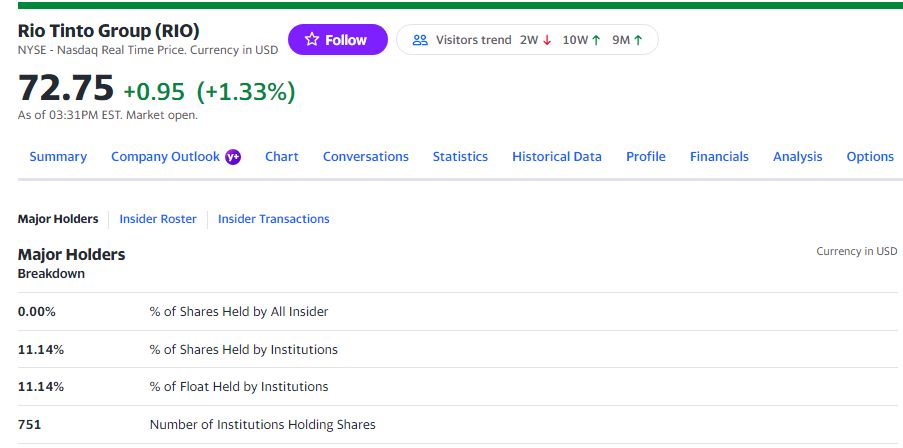The width and height of the screenshot is (903, 448).
Task: Click the Visitors trend label
Action: (473, 40)
